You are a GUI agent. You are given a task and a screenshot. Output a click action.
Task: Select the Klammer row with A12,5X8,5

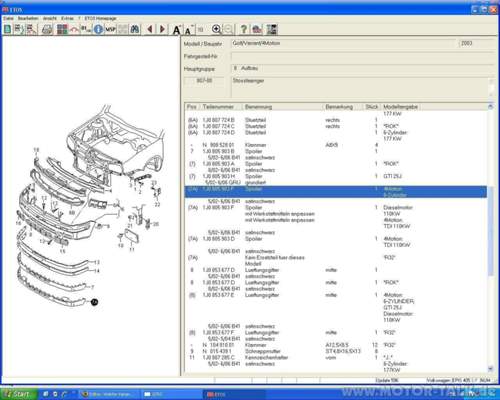336,345
